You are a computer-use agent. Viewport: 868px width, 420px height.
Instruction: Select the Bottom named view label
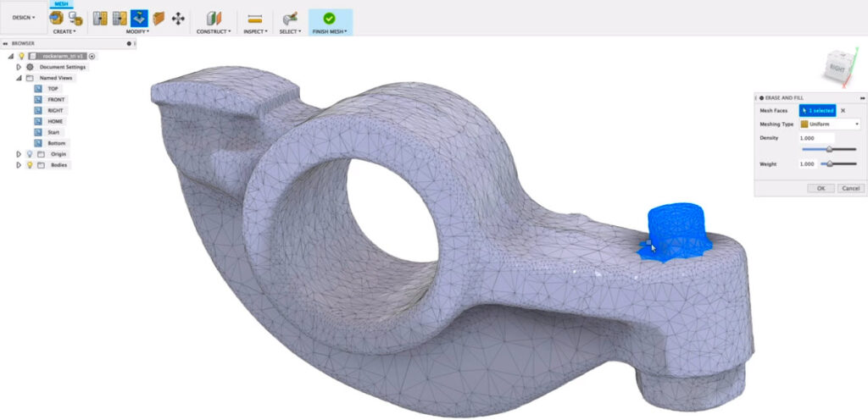point(57,143)
